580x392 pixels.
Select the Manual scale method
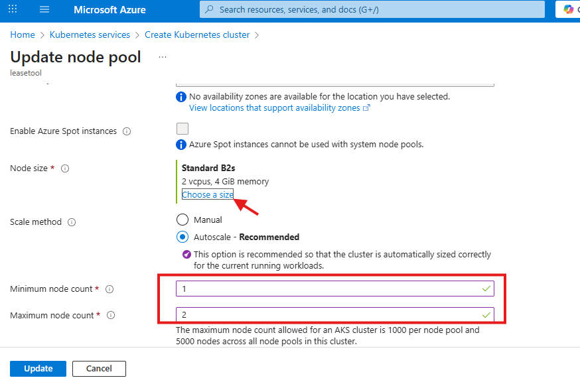point(182,219)
